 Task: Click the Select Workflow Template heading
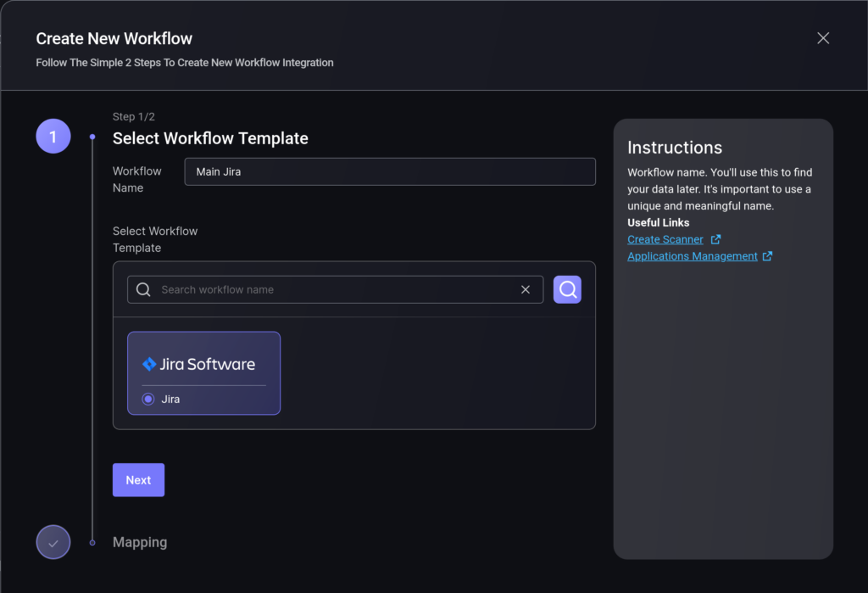point(210,138)
